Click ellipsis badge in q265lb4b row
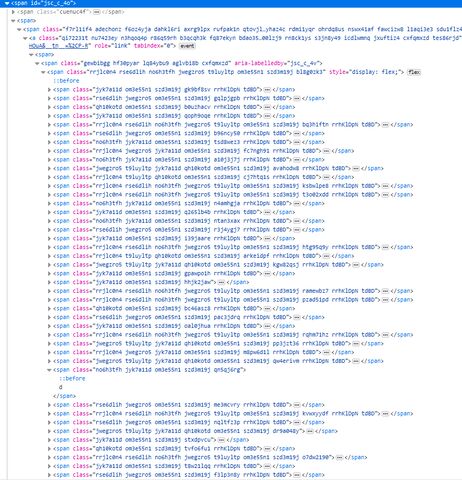 (267, 212)
